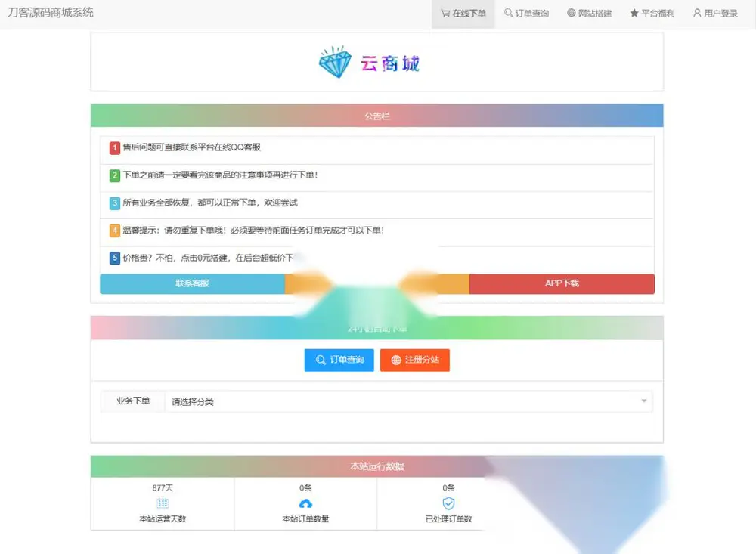Screen dimensions: 756x554
Task: Click the red APP下载 button
Action: pyautogui.click(x=562, y=283)
